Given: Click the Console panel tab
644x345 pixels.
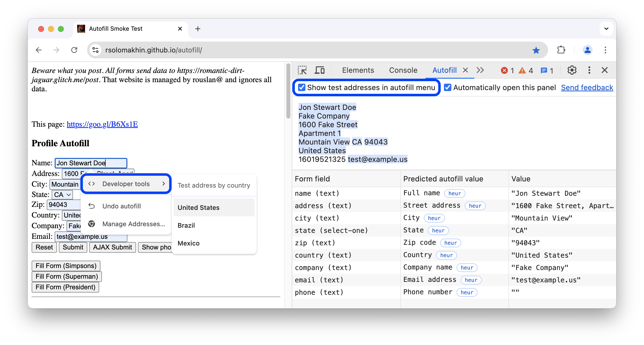Looking at the screenshot, I should pos(403,70).
